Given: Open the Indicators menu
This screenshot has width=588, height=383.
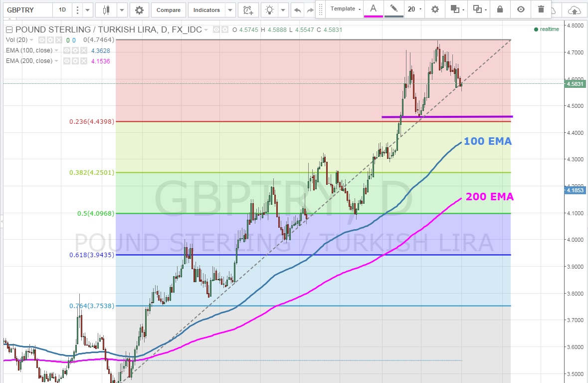Looking at the screenshot, I should (206, 10).
